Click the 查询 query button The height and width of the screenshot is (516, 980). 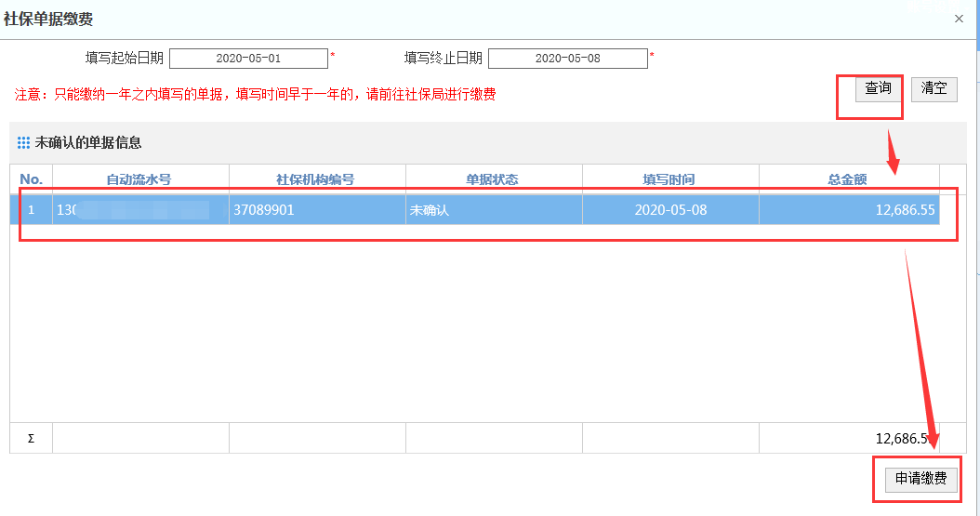pos(878,88)
